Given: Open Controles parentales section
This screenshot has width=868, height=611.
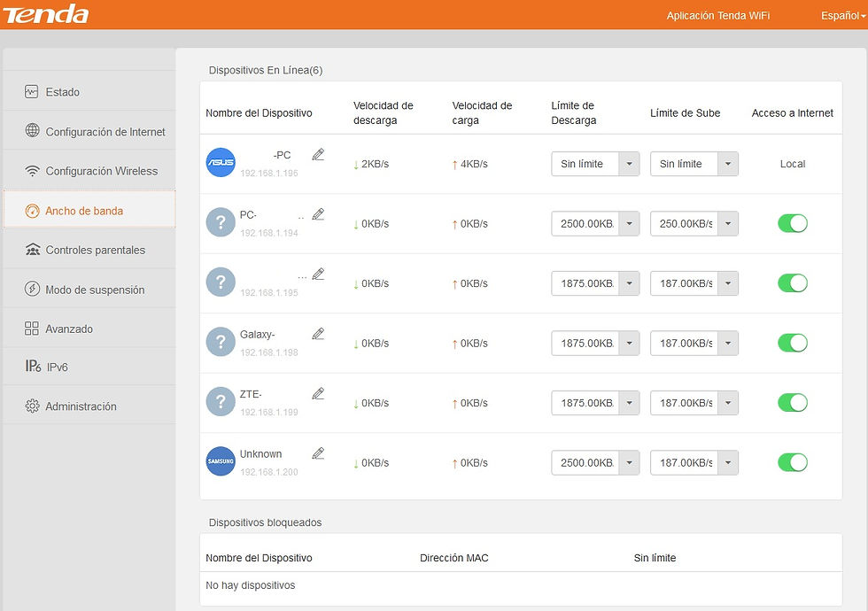Looking at the screenshot, I should (89, 250).
